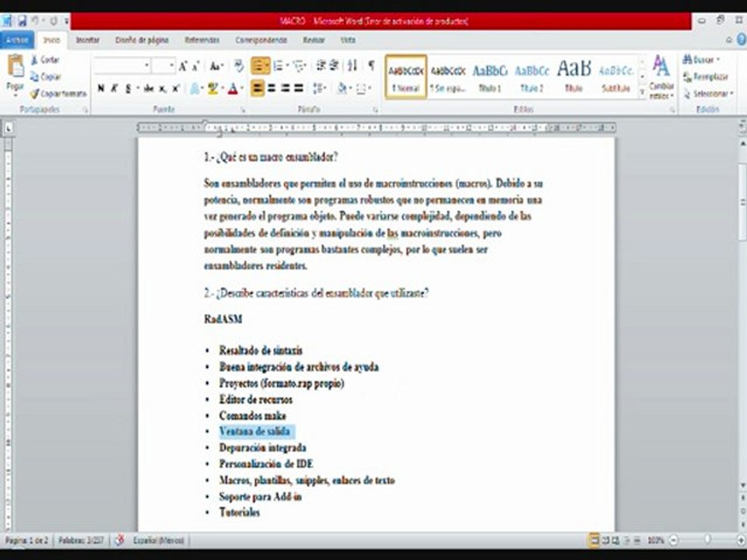Clear formatting with the eraser icon

tap(239, 66)
